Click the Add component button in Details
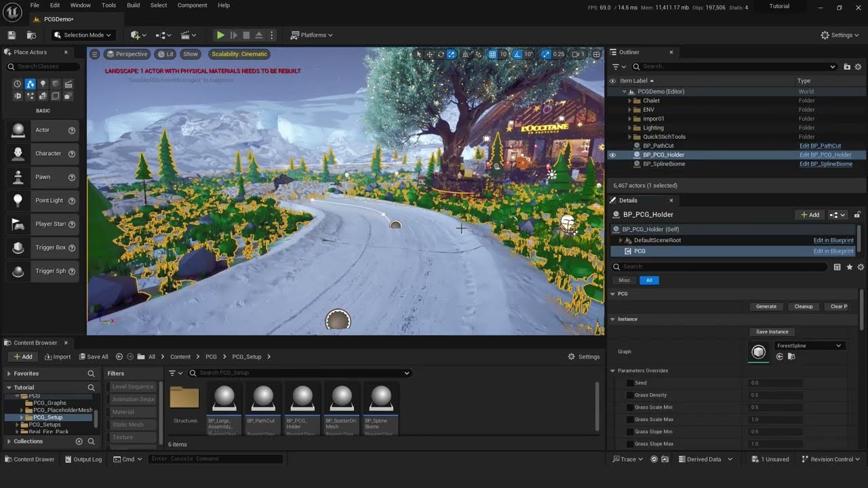 (810, 215)
